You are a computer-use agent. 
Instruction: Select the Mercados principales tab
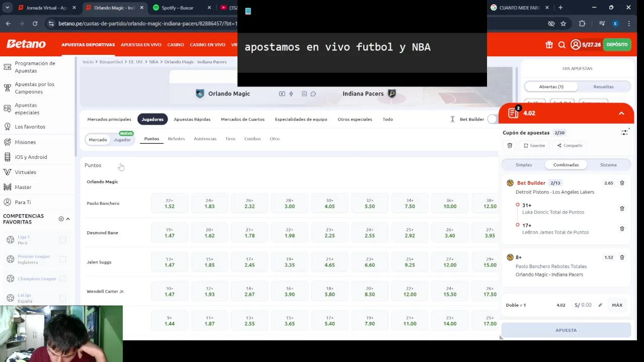[x=109, y=119]
